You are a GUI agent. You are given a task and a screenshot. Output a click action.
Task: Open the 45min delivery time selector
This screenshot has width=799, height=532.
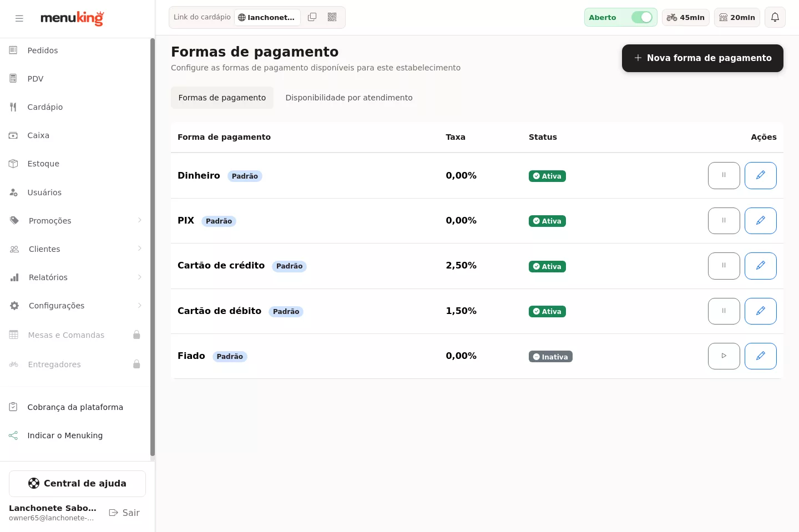click(x=686, y=17)
